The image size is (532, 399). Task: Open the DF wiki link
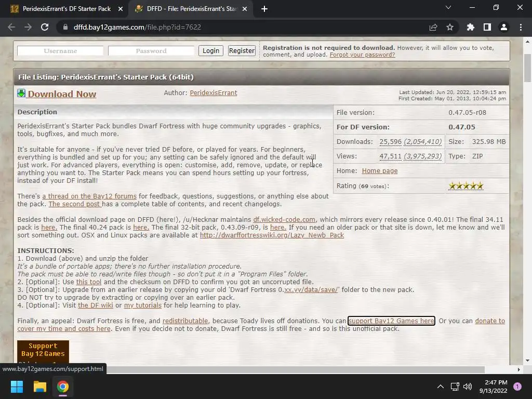96,305
